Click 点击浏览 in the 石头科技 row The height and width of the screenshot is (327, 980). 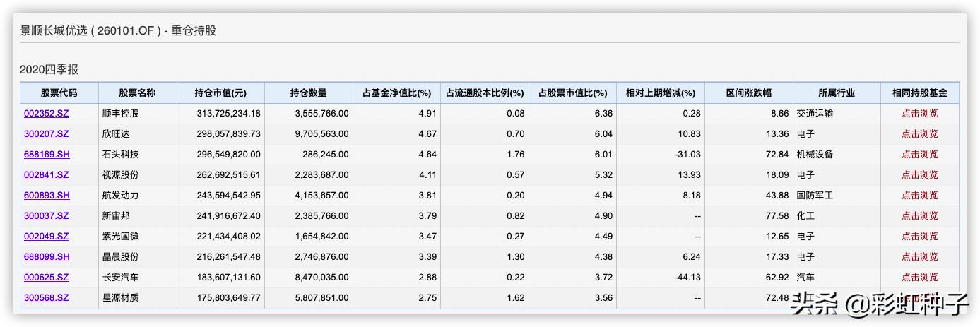[919, 154]
